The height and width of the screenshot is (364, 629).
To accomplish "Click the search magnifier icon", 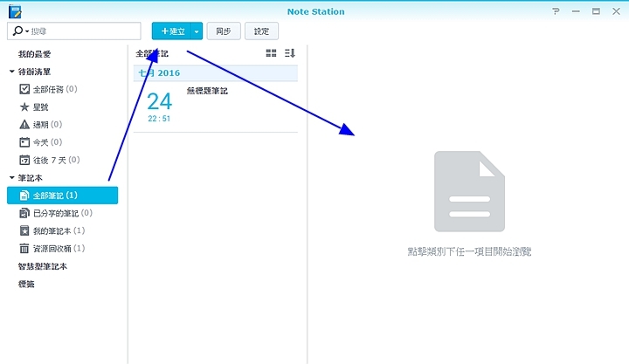I will 17,31.
